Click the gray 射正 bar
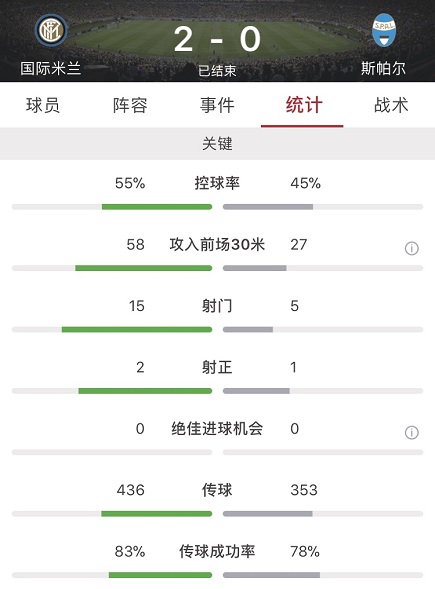435x589 pixels. pos(256,391)
